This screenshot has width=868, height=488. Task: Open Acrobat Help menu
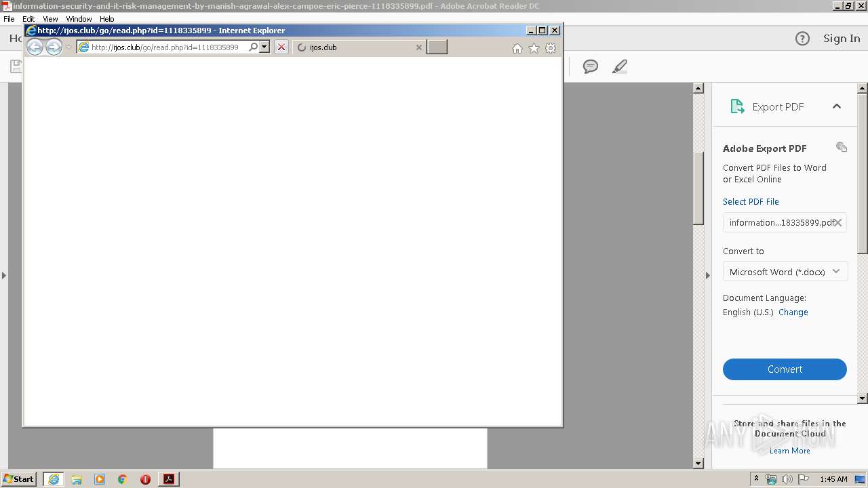click(106, 19)
